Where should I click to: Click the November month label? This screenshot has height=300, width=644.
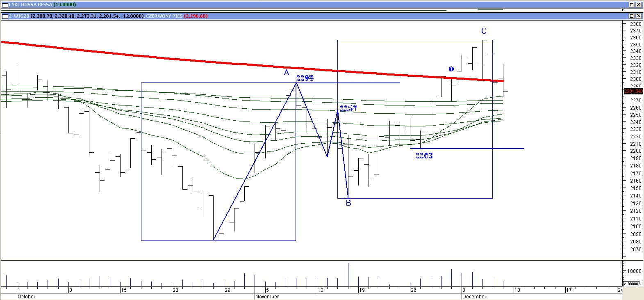[267, 296]
